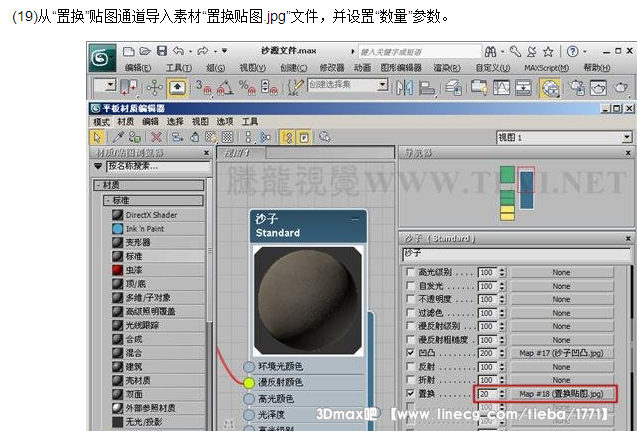
Task: Click the question mark help icon
Action: (x=572, y=52)
